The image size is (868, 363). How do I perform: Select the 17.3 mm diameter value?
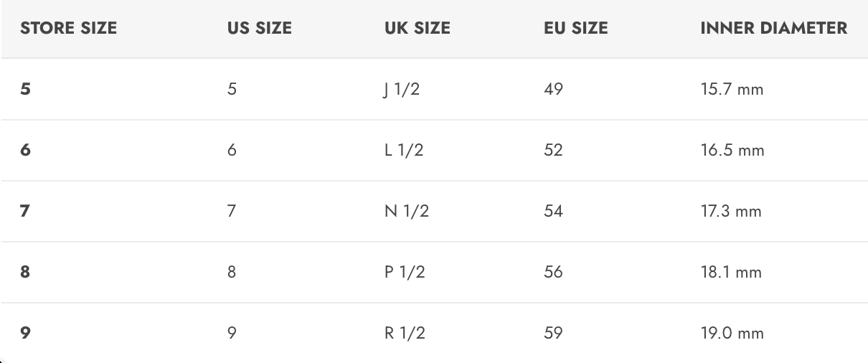[731, 212]
